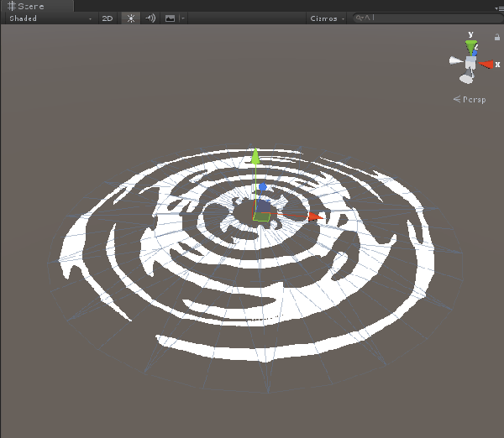Viewport: 504px width, 438px height.
Task: Click the green Y move arrow handle
Action: [255, 156]
